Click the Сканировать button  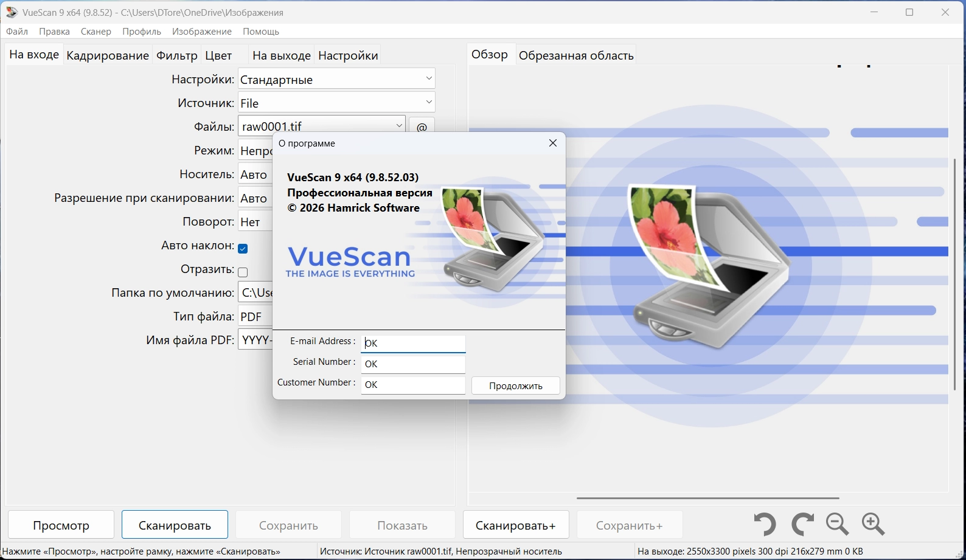click(x=175, y=525)
